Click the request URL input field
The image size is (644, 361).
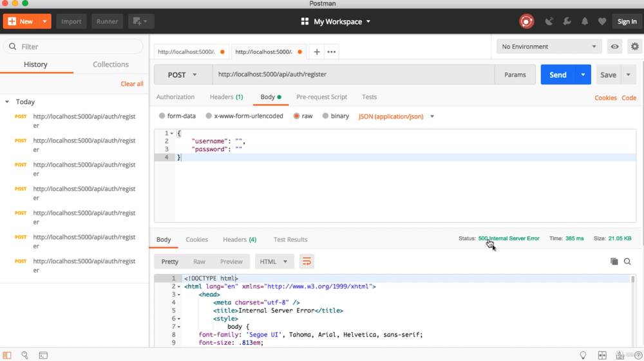[353, 75]
